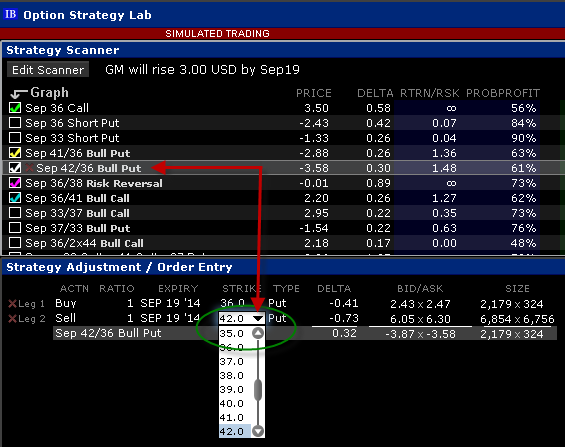The width and height of the screenshot is (565, 447).
Task: Click Sep 33 Short Put probability 90%
Action: pos(523,138)
